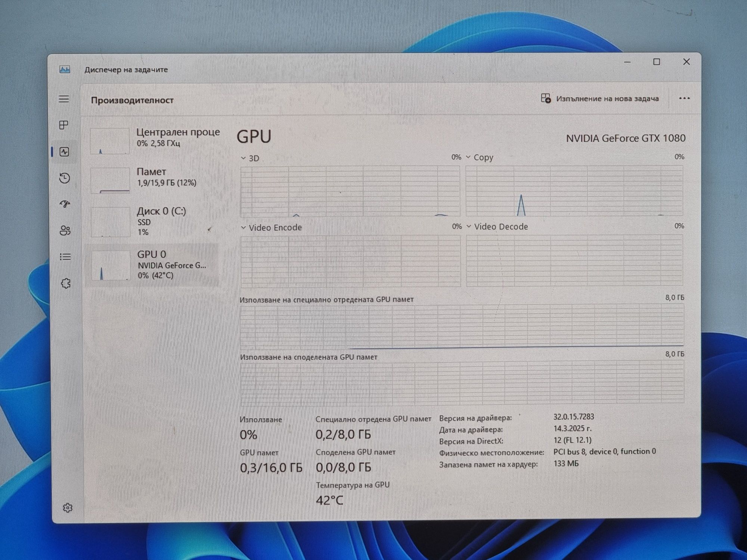Select Памет memory entry
This screenshot has width=747, height=560.
tap(154, 180)
